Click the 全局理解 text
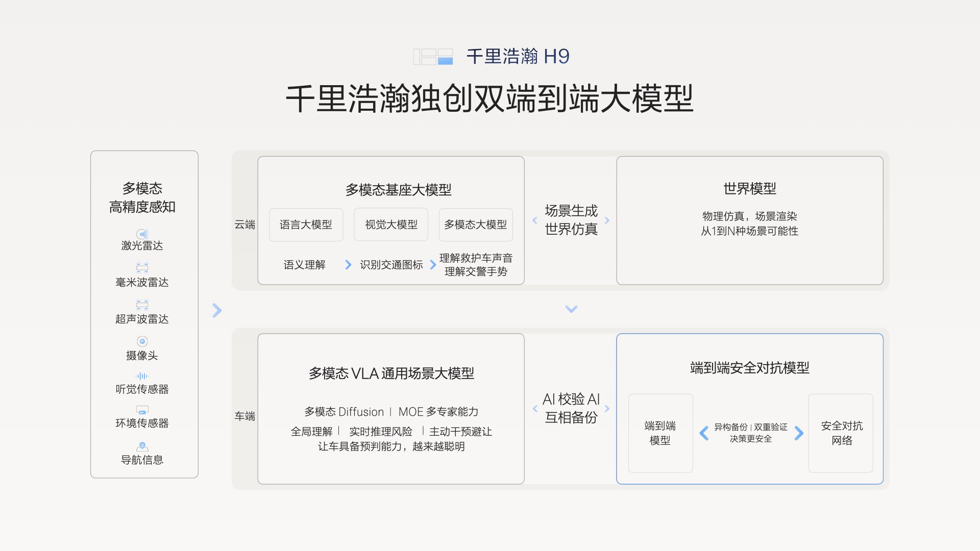 311,432
